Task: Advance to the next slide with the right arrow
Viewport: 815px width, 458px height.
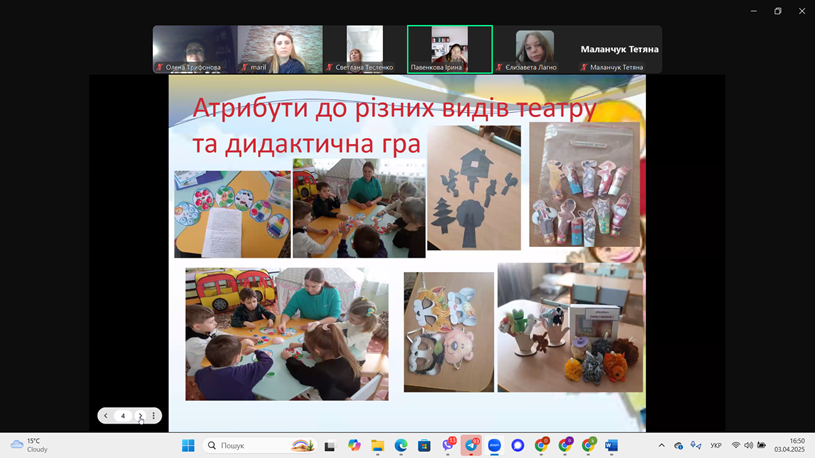Action: 140,416
